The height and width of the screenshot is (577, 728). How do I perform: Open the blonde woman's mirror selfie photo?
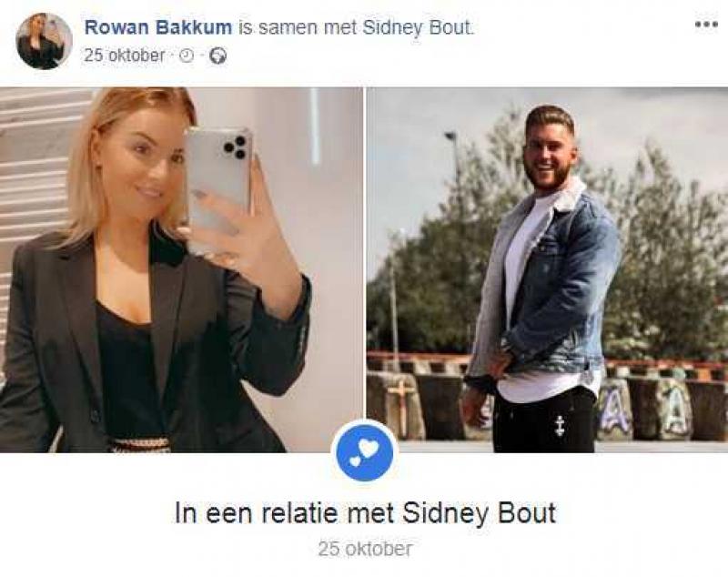pyautogui.click(x=181, y=269)
